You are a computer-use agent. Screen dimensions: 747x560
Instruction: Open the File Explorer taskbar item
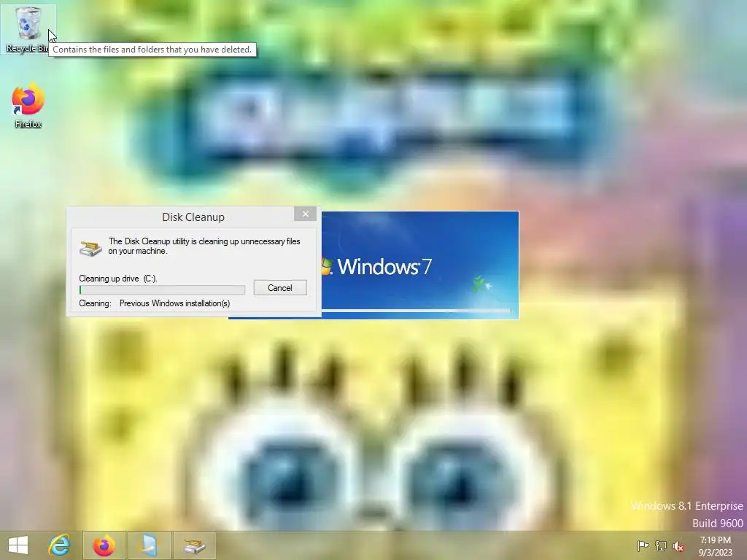[x=149, y=545]
